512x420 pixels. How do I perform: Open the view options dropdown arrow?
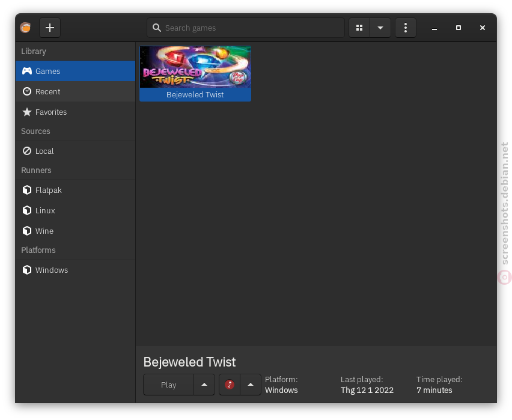(x=380, y=28)
